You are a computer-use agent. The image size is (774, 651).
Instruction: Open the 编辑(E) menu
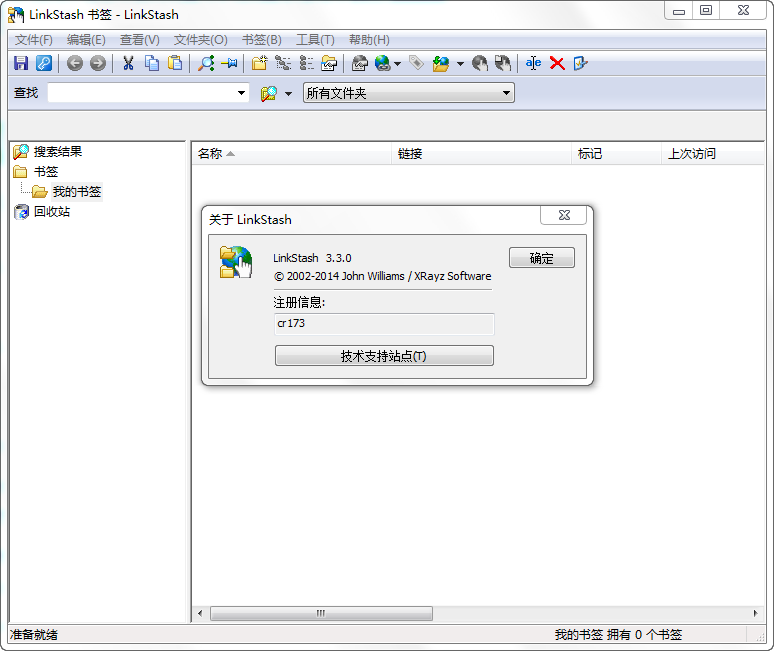pos(86,40)
